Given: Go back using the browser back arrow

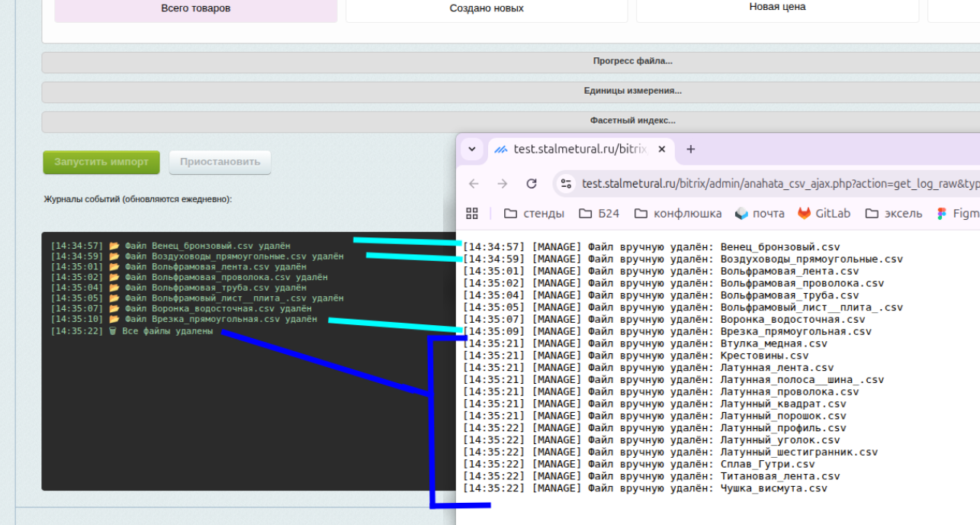Looking at the screenshot, I should point(474,184).
